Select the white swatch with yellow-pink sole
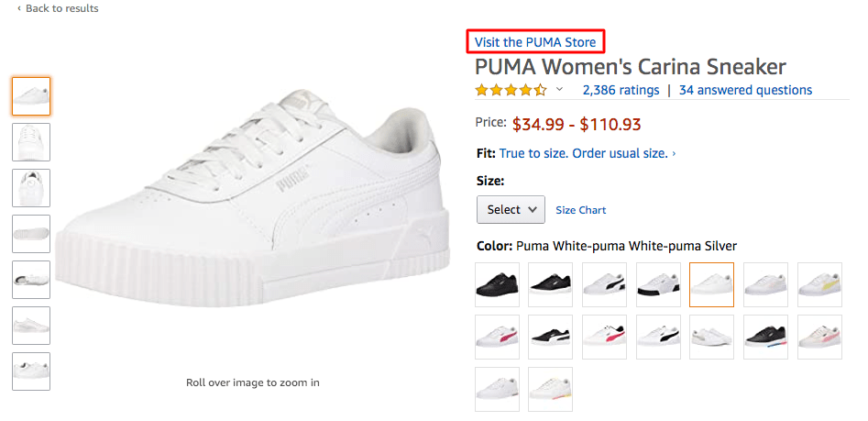 coord(551,389)
